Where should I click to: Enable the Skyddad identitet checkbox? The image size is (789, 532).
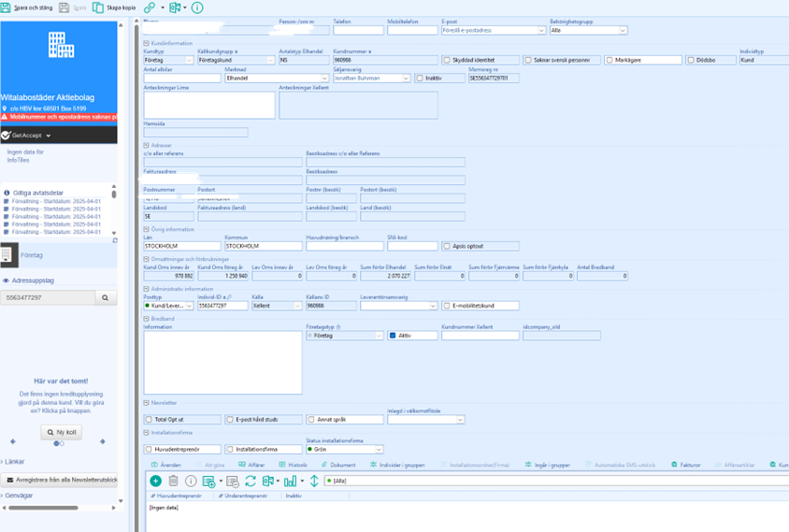click(447, 60)
